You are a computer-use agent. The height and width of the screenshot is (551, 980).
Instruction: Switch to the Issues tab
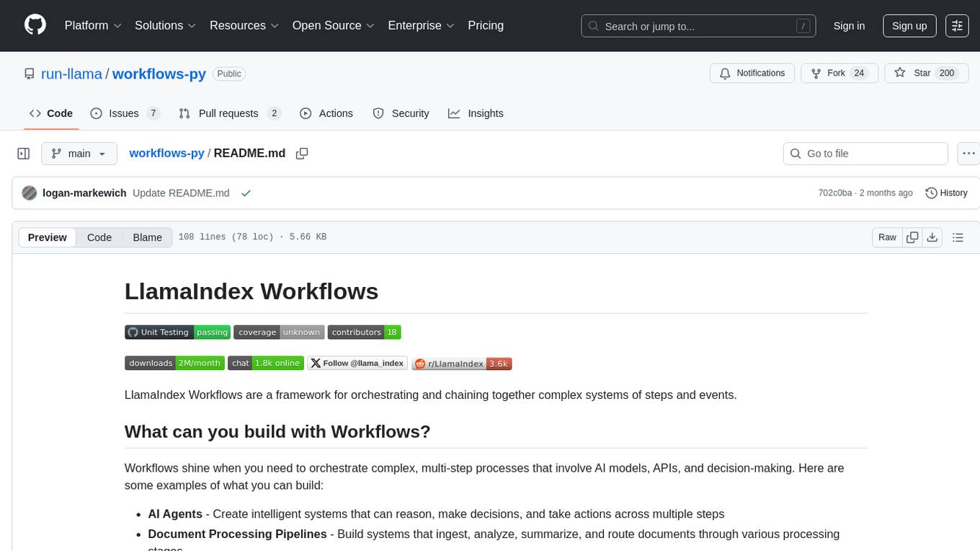click(125, 113)
